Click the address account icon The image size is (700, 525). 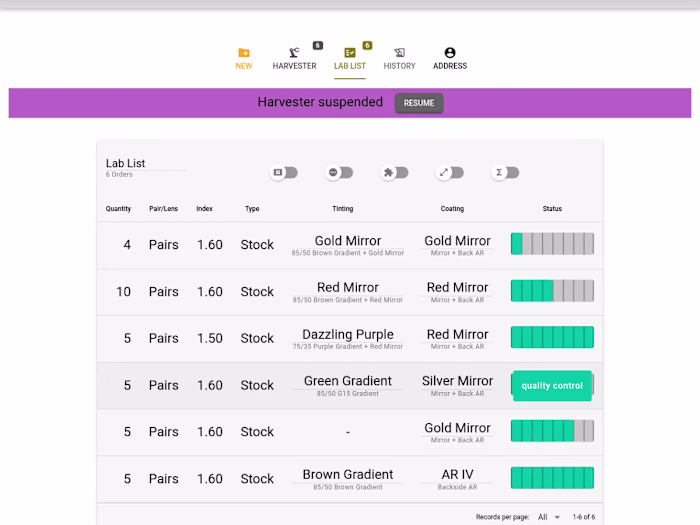450,53
